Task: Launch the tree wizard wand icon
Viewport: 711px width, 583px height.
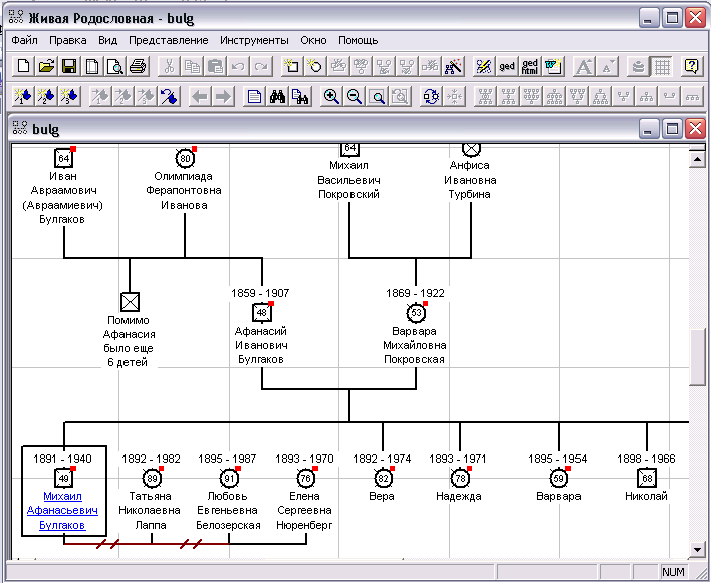Action: coord(453,67)
